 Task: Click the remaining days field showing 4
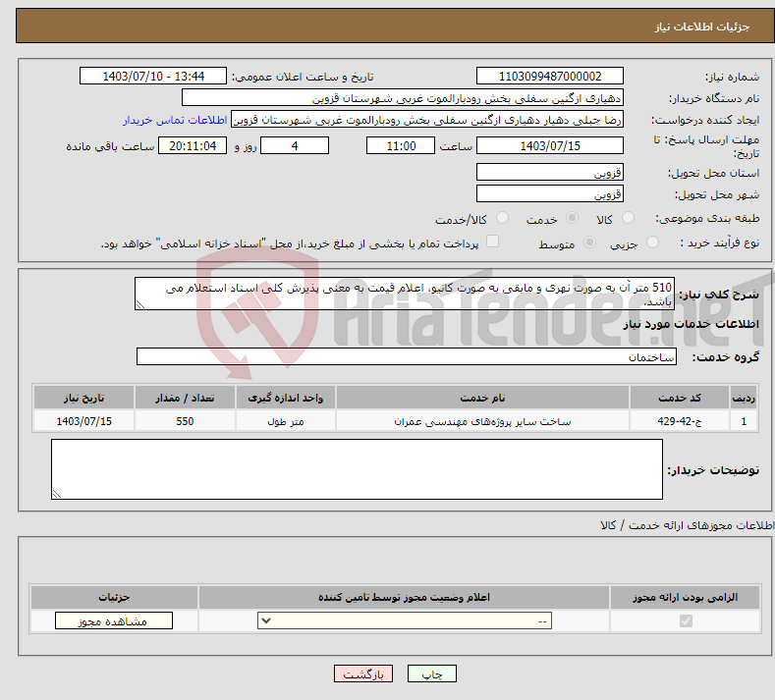(295, 145)
